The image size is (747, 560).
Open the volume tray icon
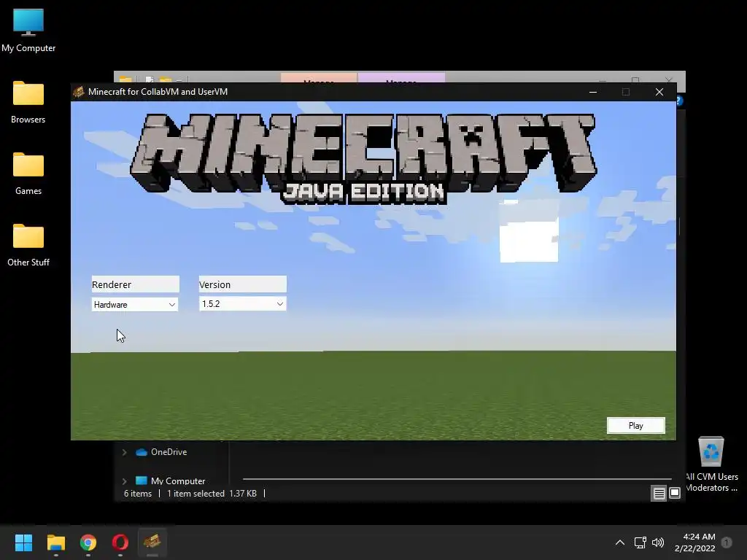pyautogui.click(x=658, y=542)
